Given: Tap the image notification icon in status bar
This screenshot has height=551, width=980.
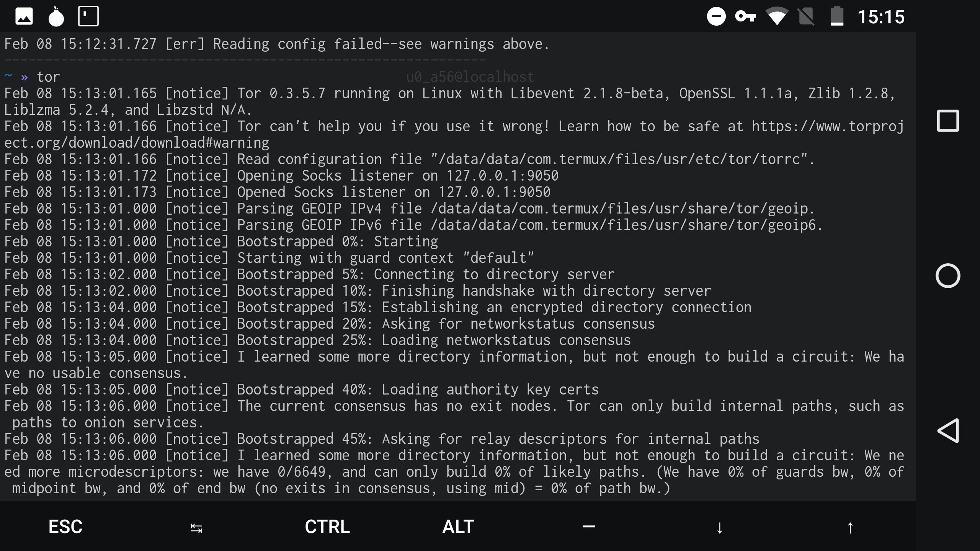Looking at the screenshot, I should point(24,17).
